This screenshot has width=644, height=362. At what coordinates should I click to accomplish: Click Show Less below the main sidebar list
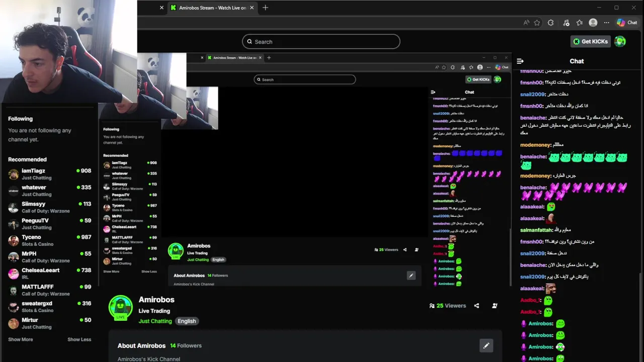pos(79,339)
